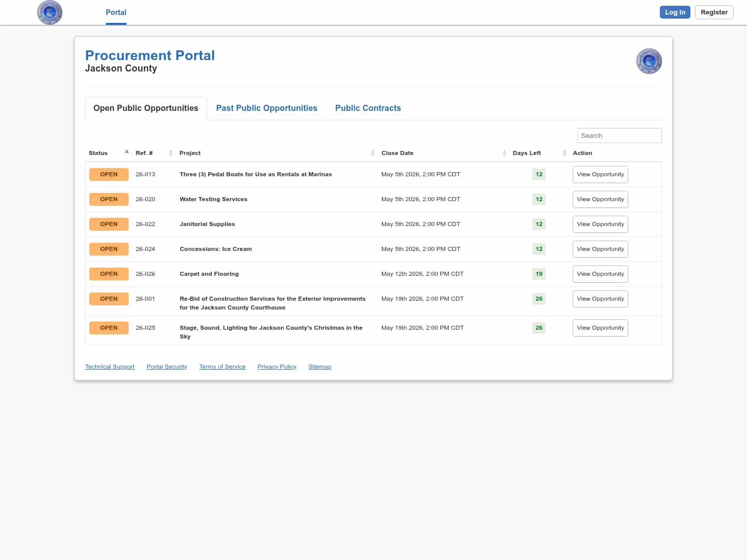Follow the Privacy Policy footer link
Image resolution: width=747 pixels, height=560 pixels.
[x=276, y=367]
